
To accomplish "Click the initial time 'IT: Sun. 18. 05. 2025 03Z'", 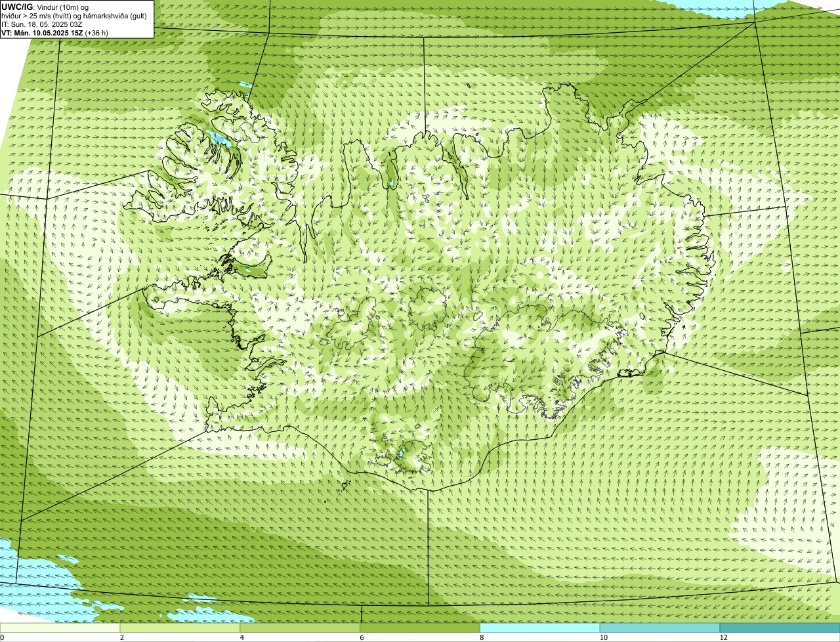I will coord(42,24).
